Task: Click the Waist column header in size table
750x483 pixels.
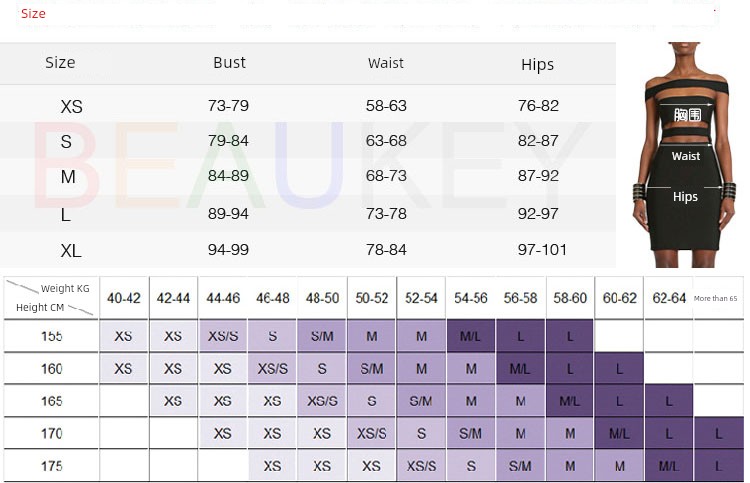Action: tap(385, 63)
